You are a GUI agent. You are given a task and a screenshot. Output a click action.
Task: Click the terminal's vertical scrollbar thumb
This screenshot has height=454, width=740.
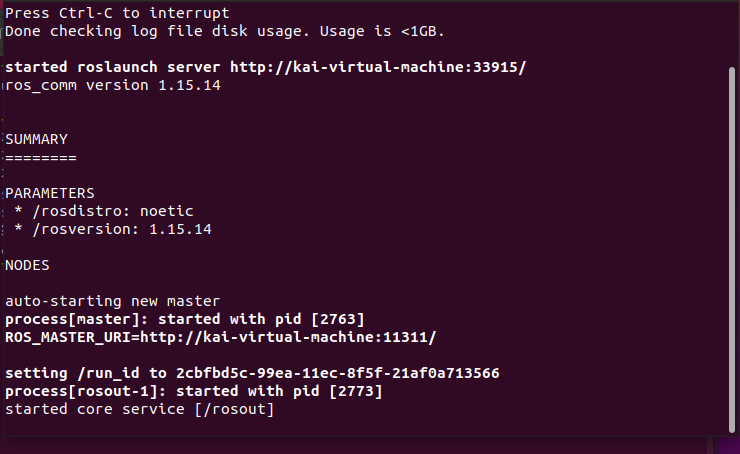click(x=732, y=250)
